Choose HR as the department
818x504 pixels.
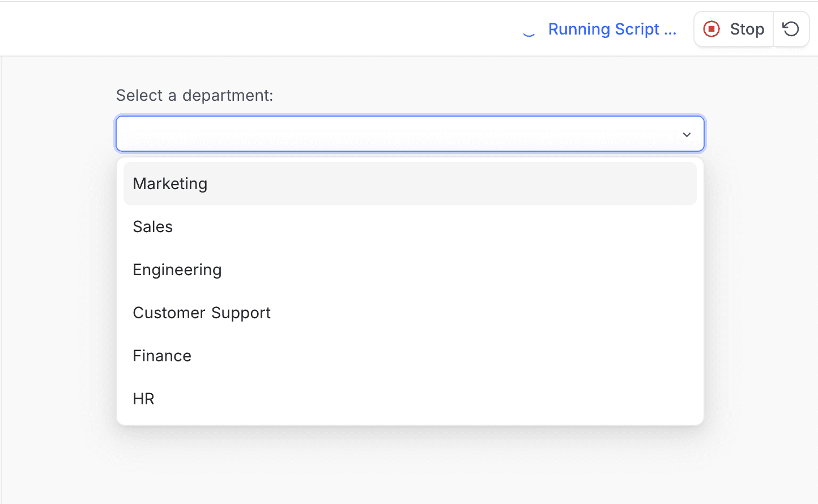point(143,398)
